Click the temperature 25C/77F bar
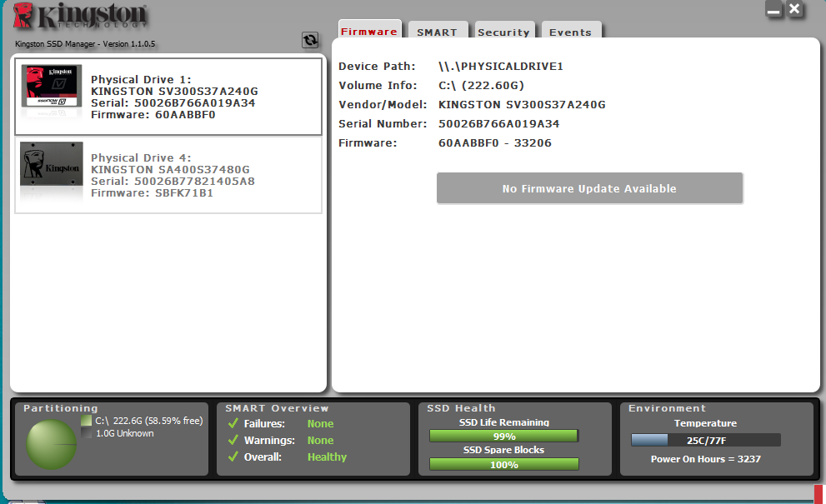826x504 pixels. 706,441
